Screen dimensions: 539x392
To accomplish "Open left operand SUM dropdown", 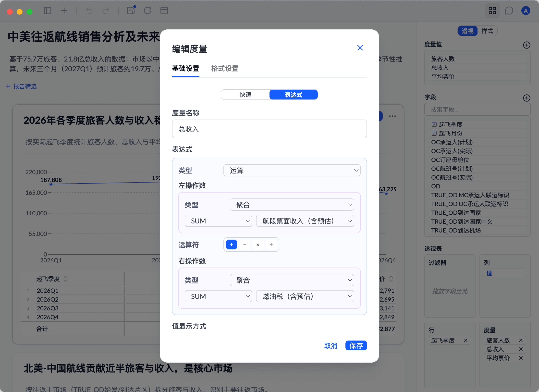I will coord(218,221).
